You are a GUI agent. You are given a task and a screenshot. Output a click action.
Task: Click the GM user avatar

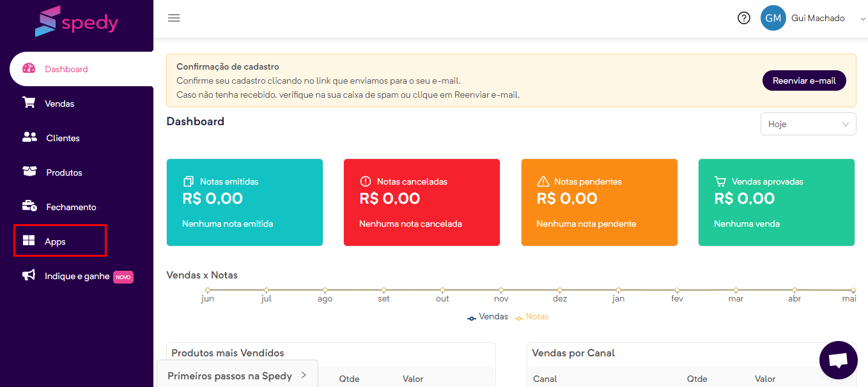[773, 18]
